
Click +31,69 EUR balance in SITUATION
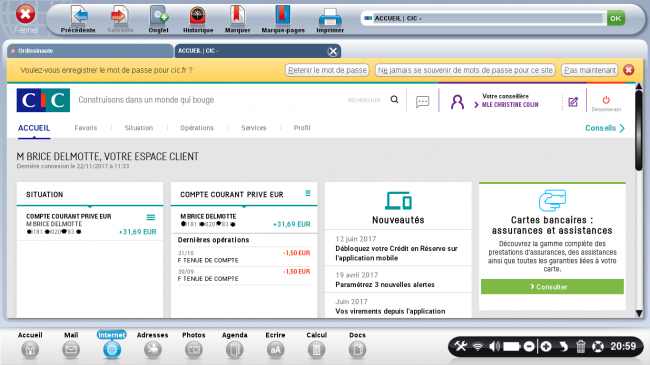138,232
